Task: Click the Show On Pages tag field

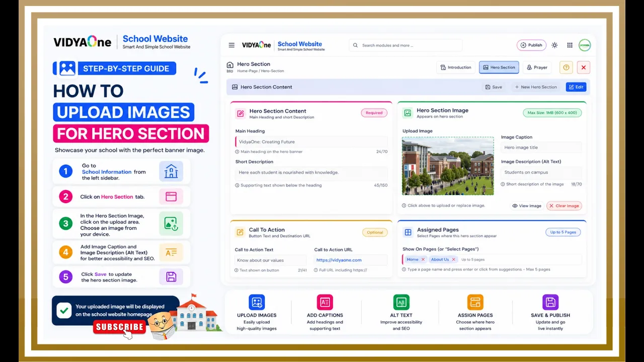Action: 492,259
